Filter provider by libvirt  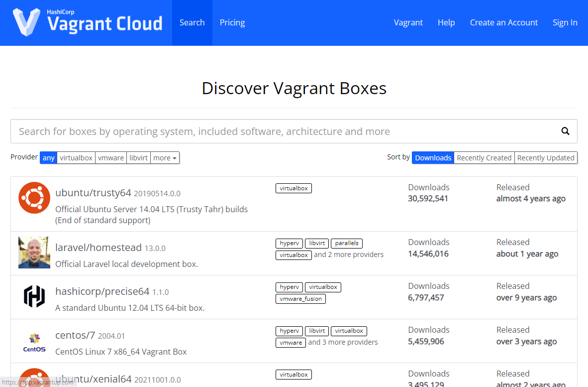tap(139, 158)
